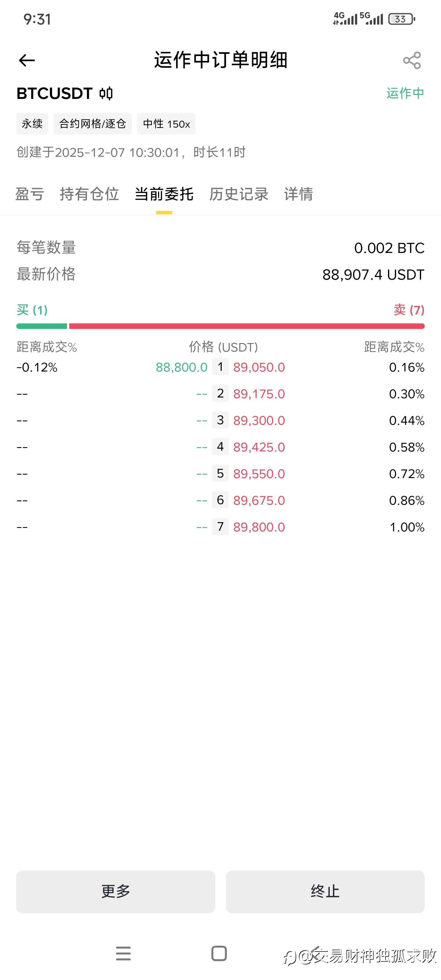This screenshot has width=441, height=980.
Task: View the 详情 tab
Action: 298,194
